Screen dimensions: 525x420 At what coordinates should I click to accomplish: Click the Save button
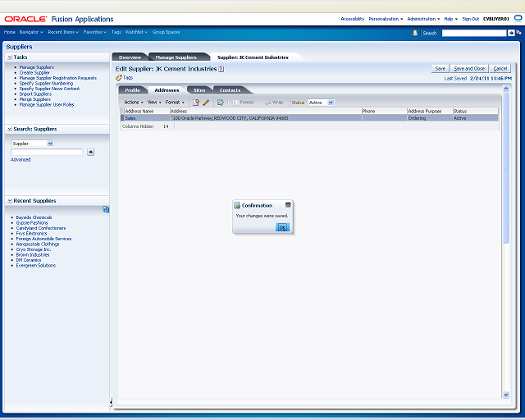coord(440,69)
